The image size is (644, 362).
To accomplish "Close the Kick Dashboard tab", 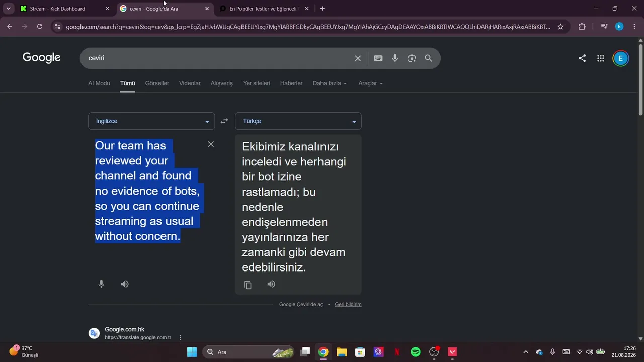I will (107, 9).
